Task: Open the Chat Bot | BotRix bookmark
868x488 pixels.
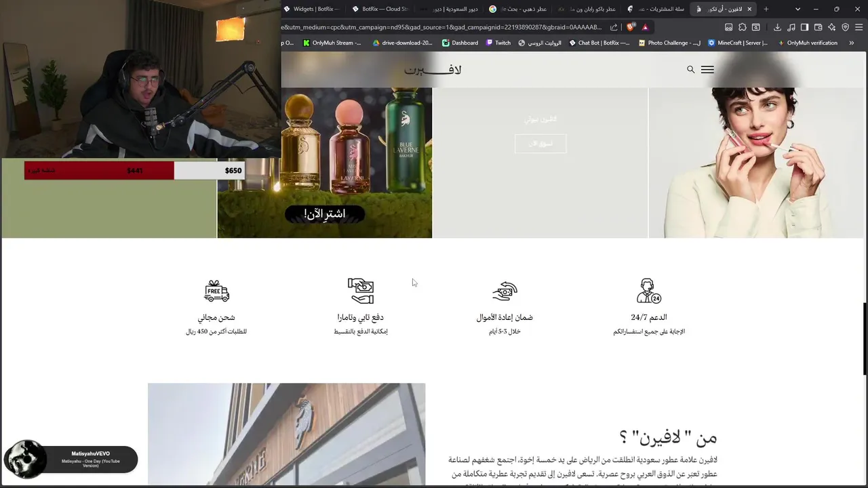Action: (599, 43)
